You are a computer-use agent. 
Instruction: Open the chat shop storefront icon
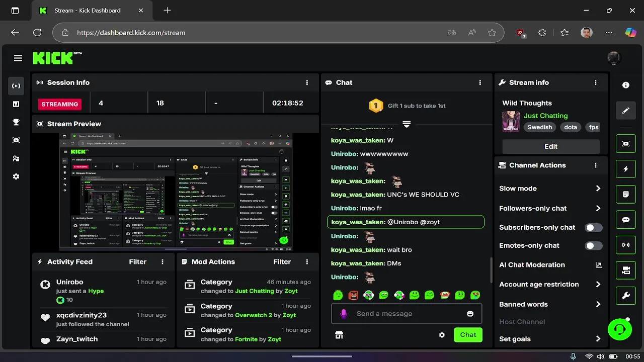click(339, 335)
